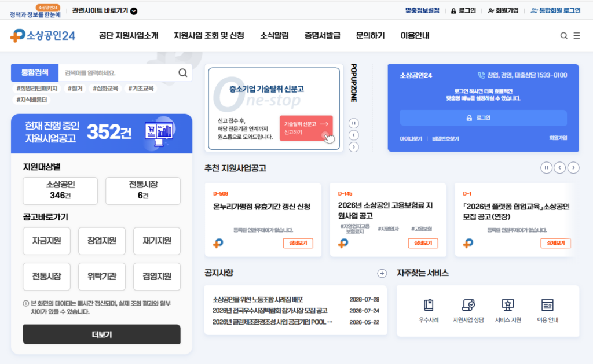
Task: Open the 지원사업 조회 및 신청 menu
Action: 208,35
